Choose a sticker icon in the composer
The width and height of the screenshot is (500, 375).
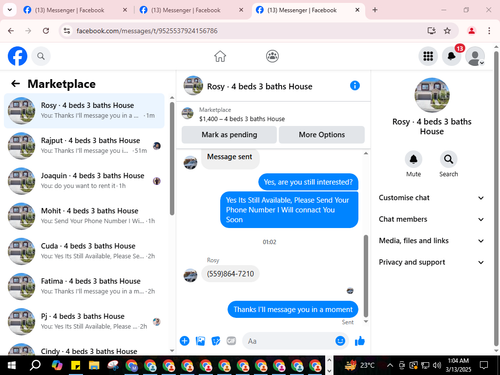click(x=216, y=341)
